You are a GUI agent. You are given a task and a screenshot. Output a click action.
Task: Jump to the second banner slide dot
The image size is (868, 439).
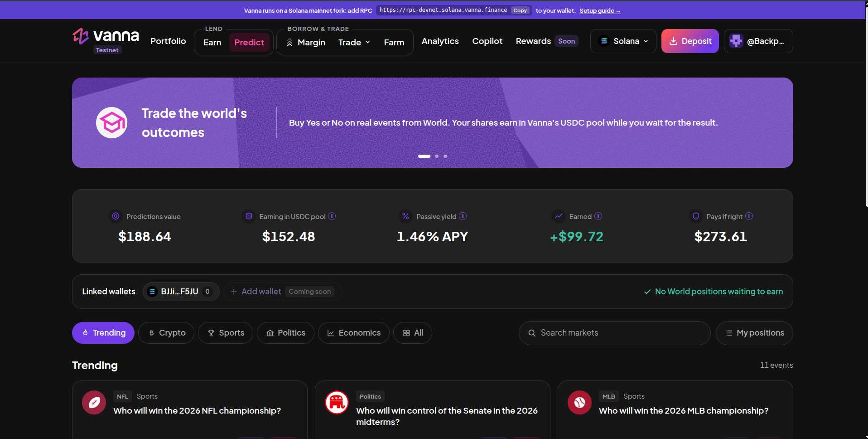click(x=437, y=156)
